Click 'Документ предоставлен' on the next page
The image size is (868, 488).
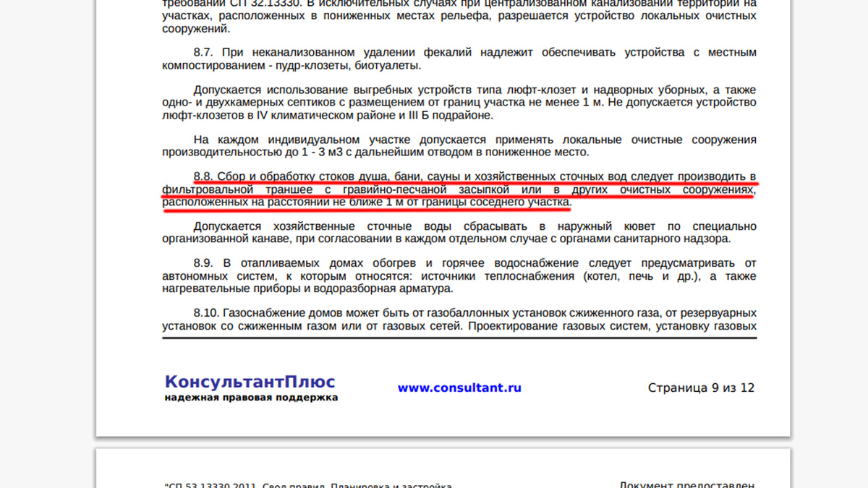click(688, 486)
